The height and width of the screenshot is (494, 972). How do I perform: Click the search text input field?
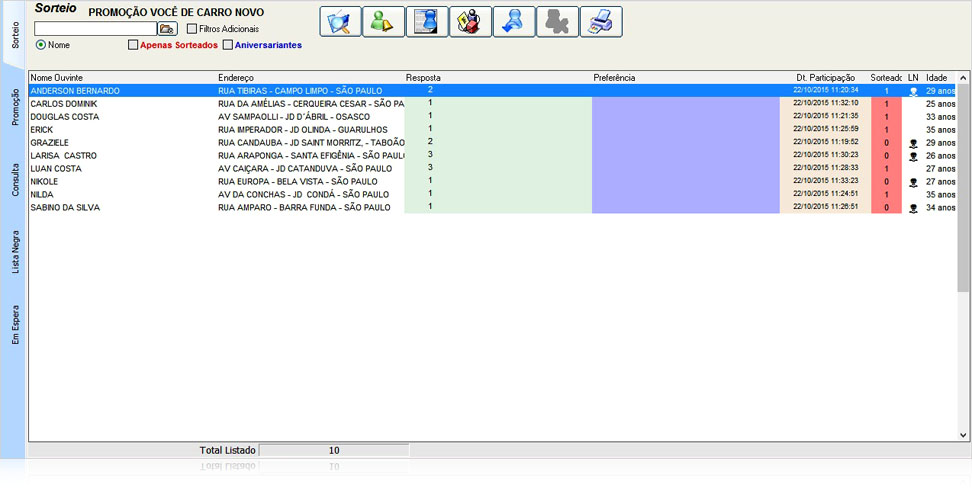[x=95, y=29]
